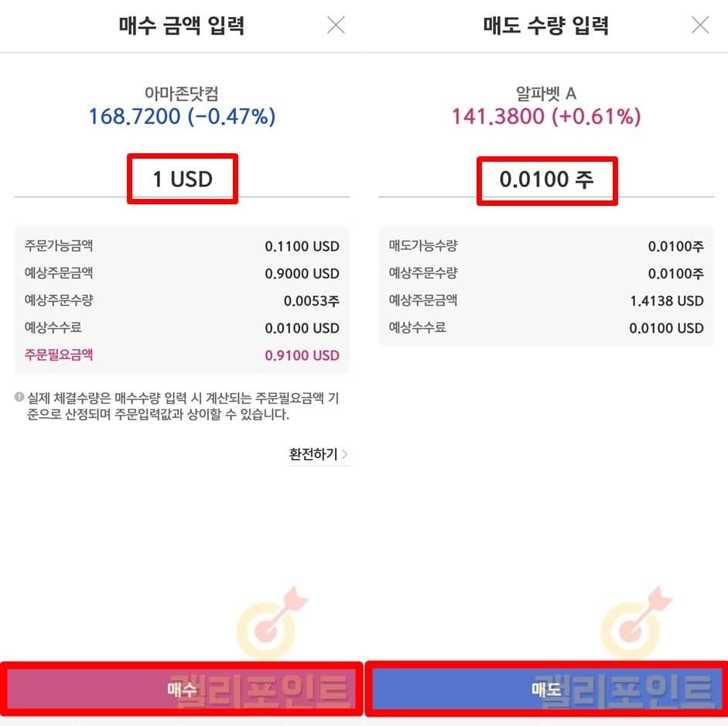The image size is (728, 726).
Task: Tap the 주문가능금액 value 0.1100 USD
Action: click(x=302, y=247)
